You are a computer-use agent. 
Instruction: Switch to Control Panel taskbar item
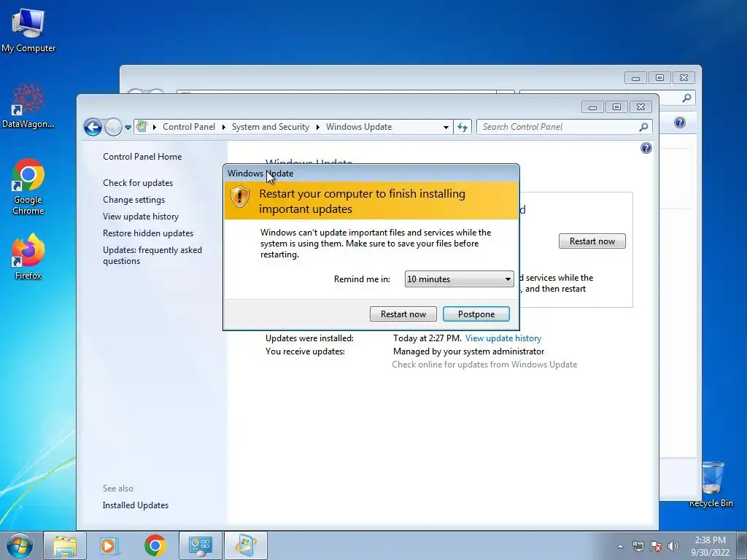[200, 545]
